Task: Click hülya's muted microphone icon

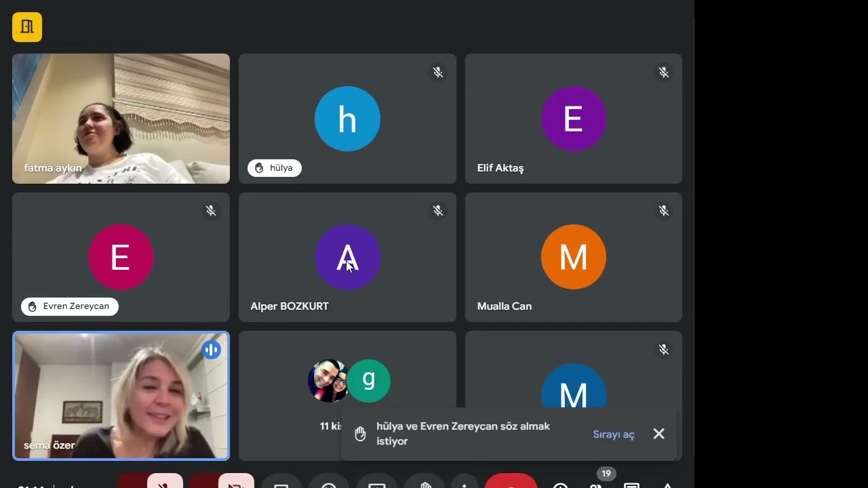Action: pos(438,72)
